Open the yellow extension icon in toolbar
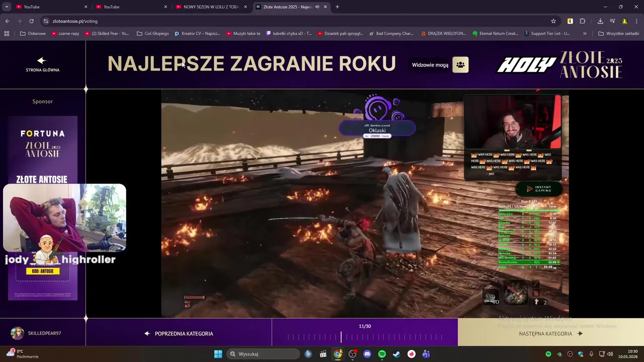Viewport: 644px width, 362px height. (x=570, y=21)
